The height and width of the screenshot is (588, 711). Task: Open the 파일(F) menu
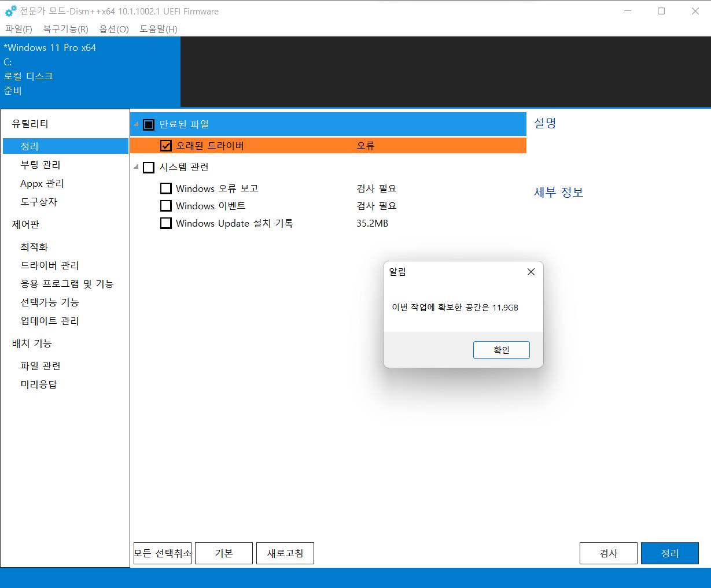click(19, 29)
